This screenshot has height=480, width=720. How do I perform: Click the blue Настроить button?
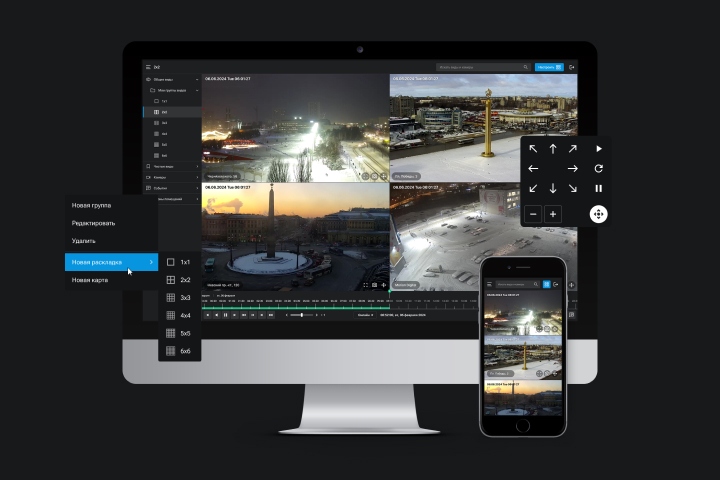tap(549, 67)
